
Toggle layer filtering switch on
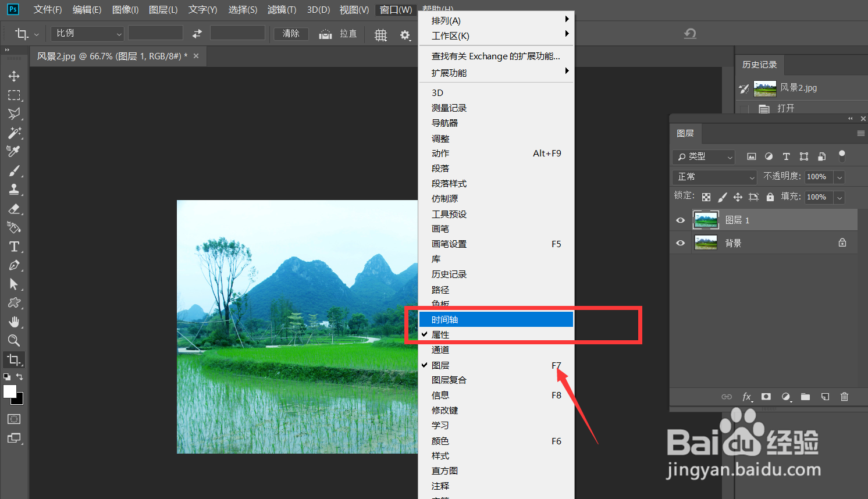click(842, 156)
